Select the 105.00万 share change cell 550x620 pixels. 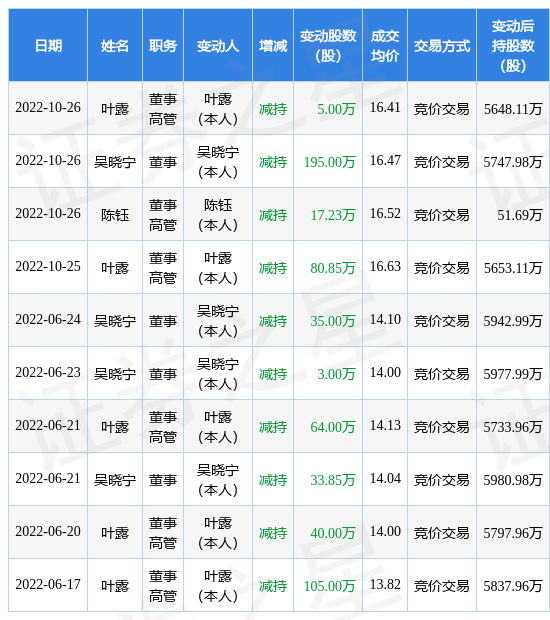click(329, 586)
